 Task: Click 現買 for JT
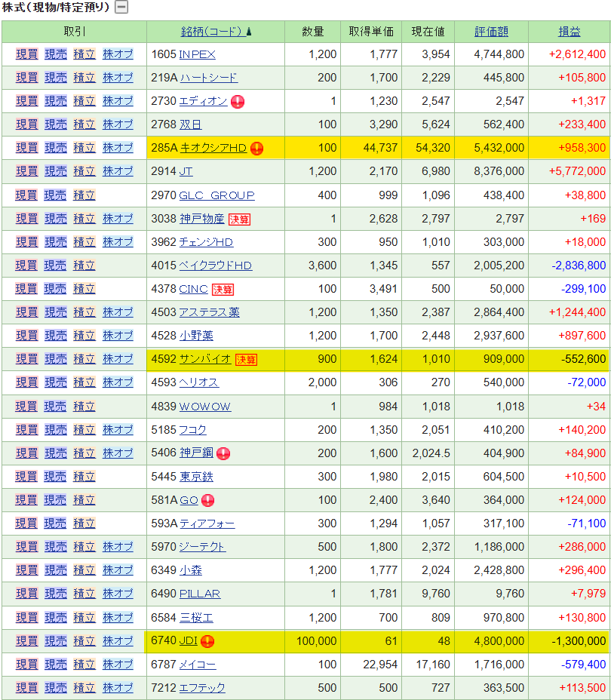(x=27, y=171)
